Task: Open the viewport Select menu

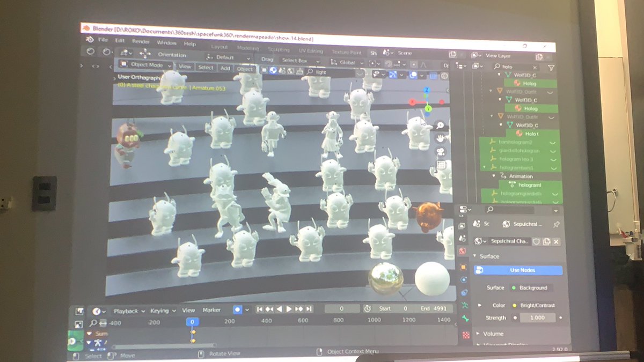Action: pos(206,68)
